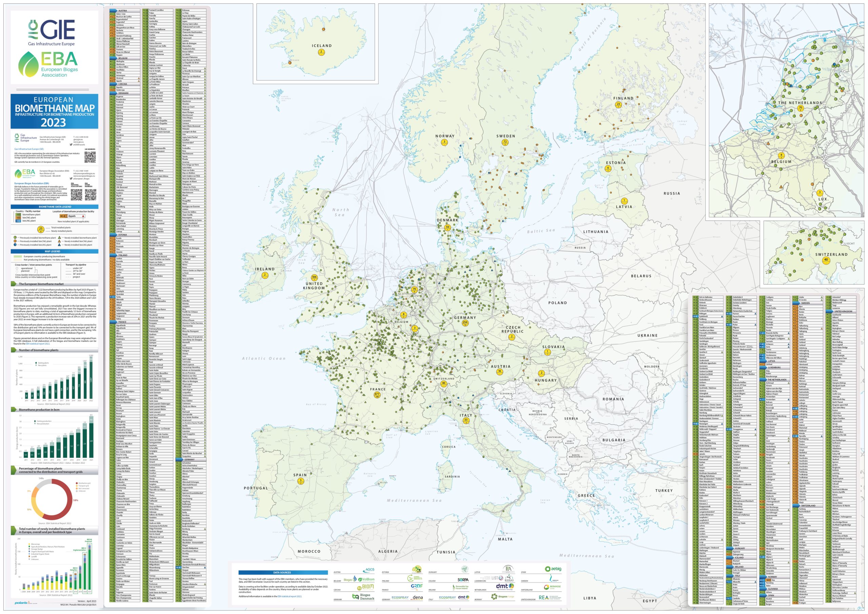This screenshot has width=868, height=614.
Task: Click the Twitter icon beside @GIEBrussels
Action: click(x=71, y=145)
